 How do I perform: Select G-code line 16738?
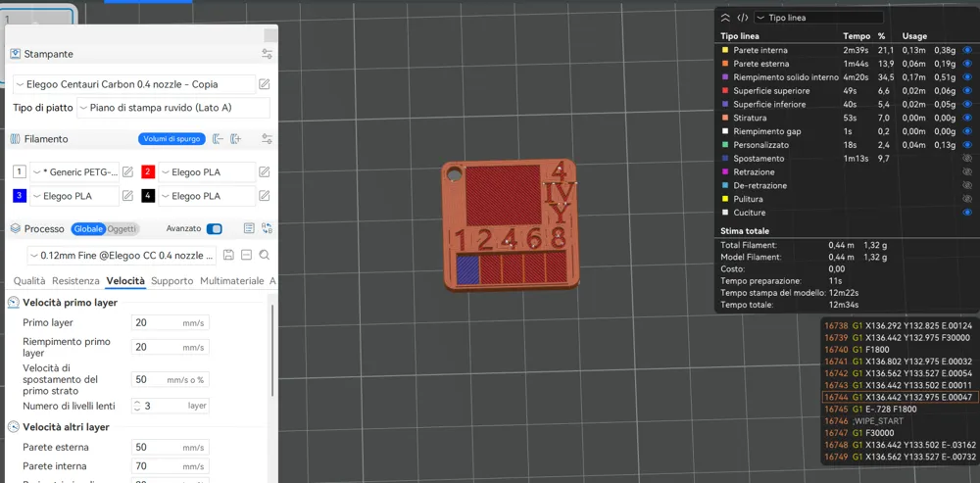click(897, 325)
